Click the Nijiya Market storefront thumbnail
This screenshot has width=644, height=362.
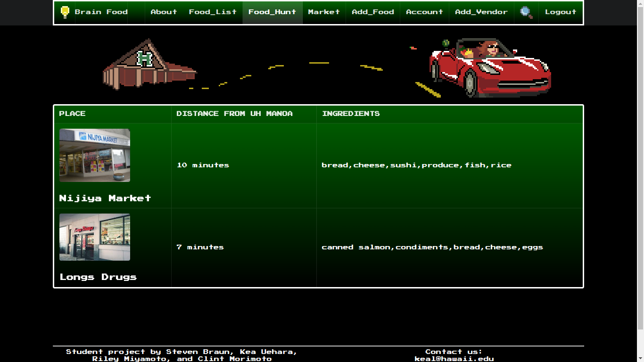tap(95, 156)
